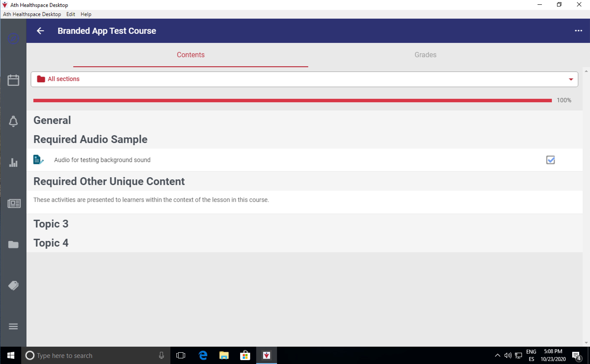Open the hamburger more menu icon

pyautogui.click(x=13, y=327)
